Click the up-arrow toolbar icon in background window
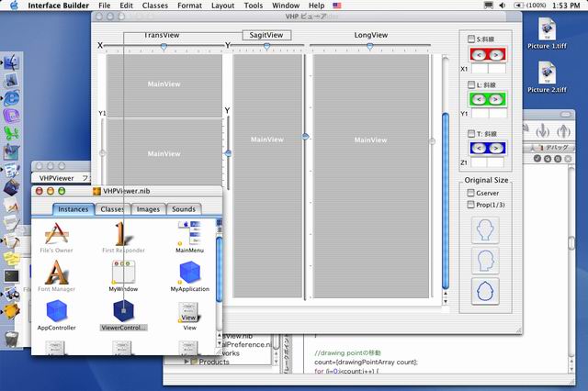The width and height of the screenshot is (588, 391). tap(563, 131)
